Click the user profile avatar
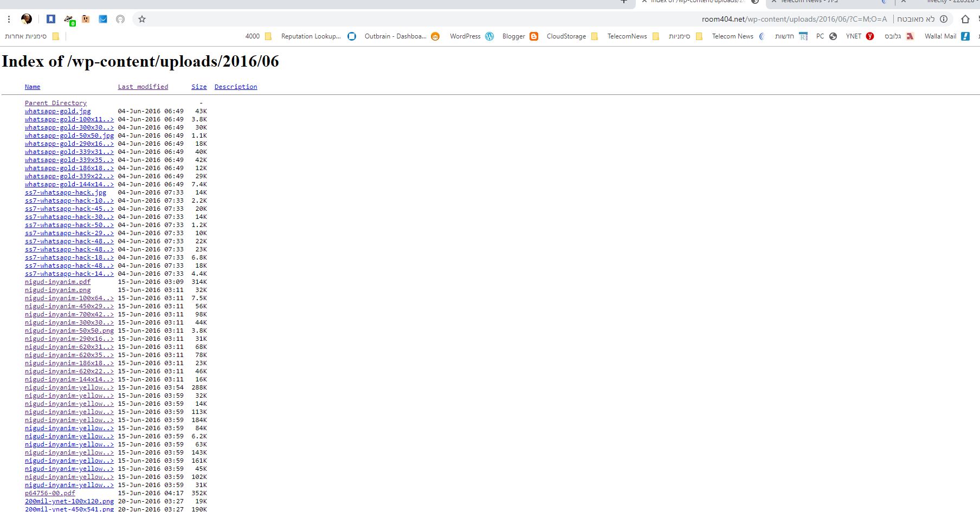The image size is (980, 512). pyautogui.click(x=26, y=19)
